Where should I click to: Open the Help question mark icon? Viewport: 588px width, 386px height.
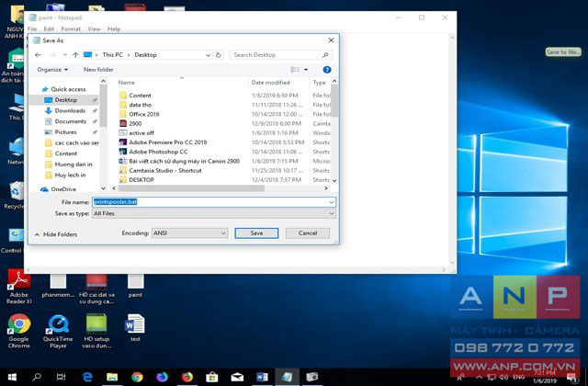pyautogui.click(x=327, y=70)
